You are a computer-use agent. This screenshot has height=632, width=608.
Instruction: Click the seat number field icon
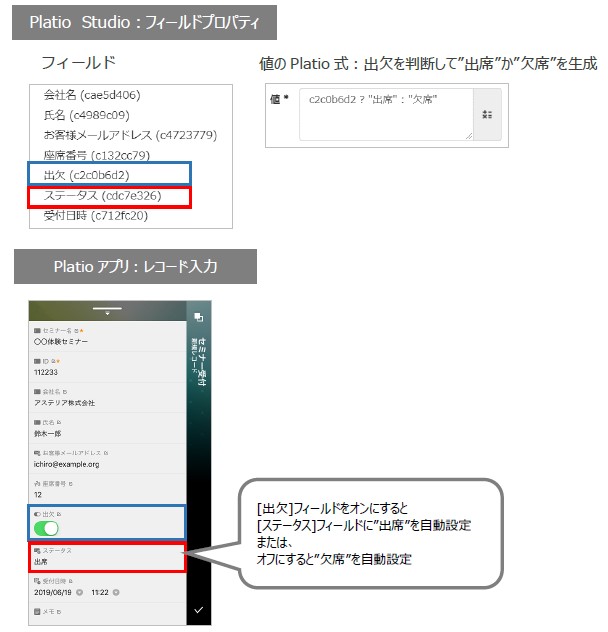coord(37,482)
